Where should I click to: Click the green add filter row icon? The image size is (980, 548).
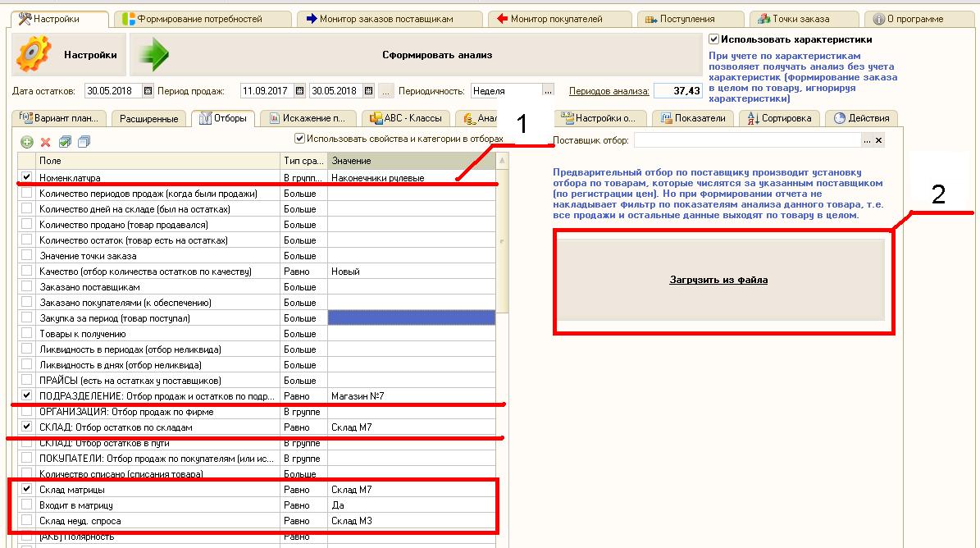pyautogui.click(x=26, y=142)
